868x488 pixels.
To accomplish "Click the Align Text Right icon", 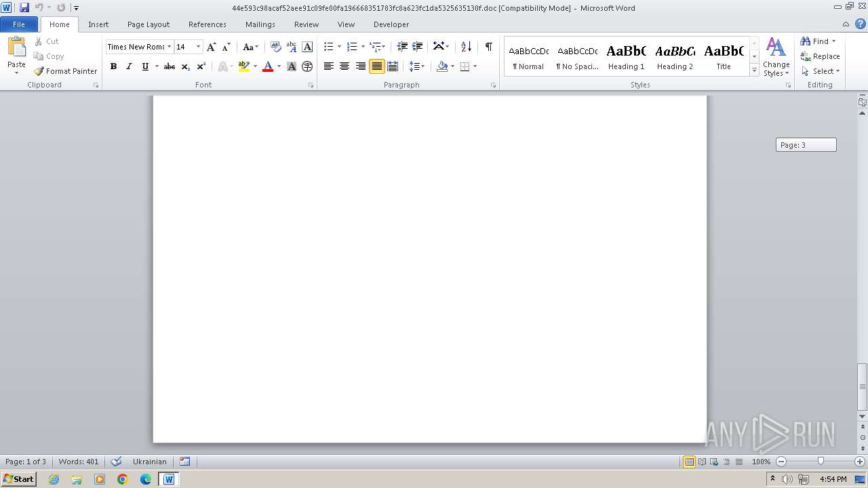I will tap(360, 66).
